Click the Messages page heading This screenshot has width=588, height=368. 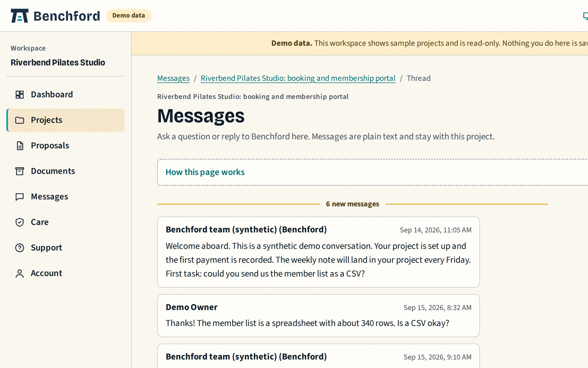[x=201, y=116]
